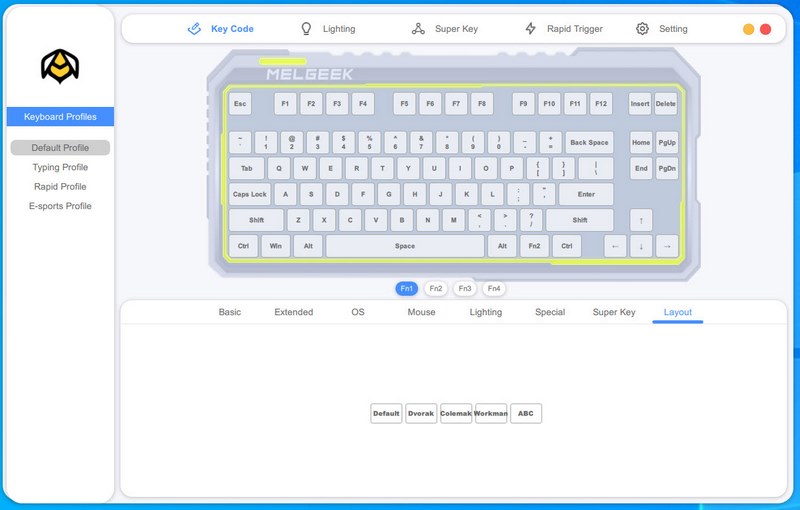Image resolution: width=800 pixels, height=510 pixels.
Task: Select the down arrow key
Action: (x=641, y=246)
